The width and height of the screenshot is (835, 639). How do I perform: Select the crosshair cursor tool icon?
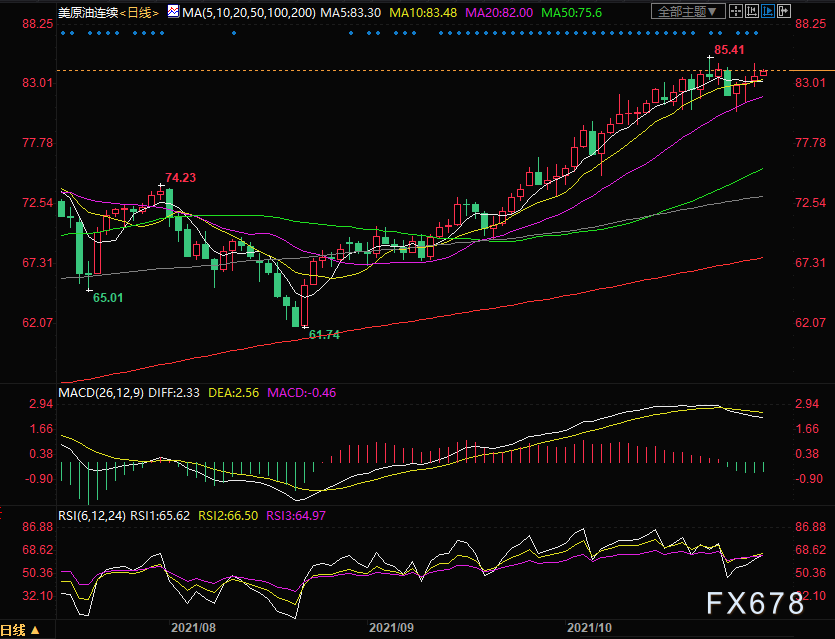(736, 11)
